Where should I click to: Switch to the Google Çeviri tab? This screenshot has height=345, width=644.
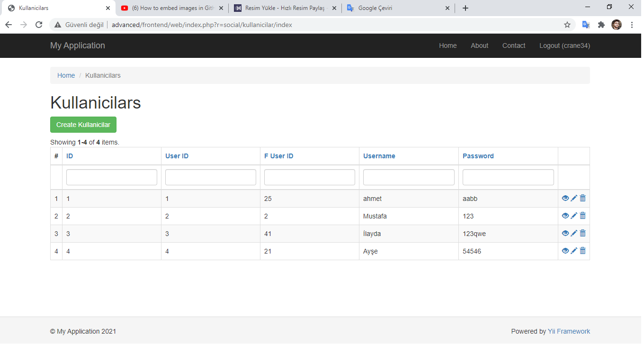coord(398,8)
